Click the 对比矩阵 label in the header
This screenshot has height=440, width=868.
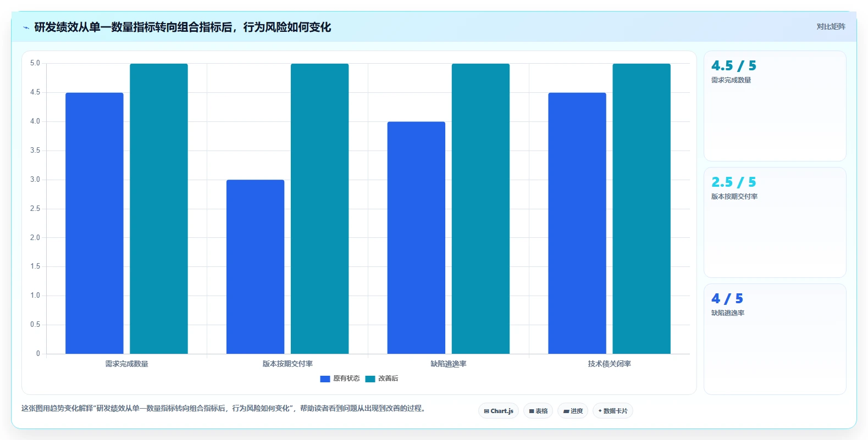[x=831, y=26]
